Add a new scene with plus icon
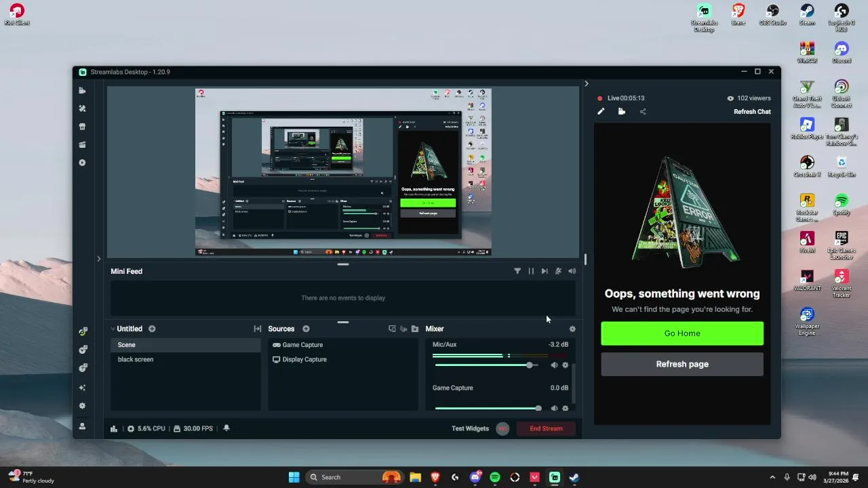This screenshot has height=488, width=868. click(152, 329)
